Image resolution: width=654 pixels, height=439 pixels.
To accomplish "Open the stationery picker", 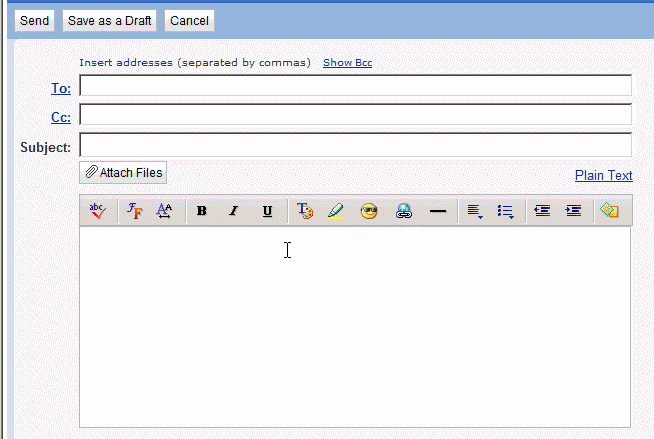I will (609, 211).
